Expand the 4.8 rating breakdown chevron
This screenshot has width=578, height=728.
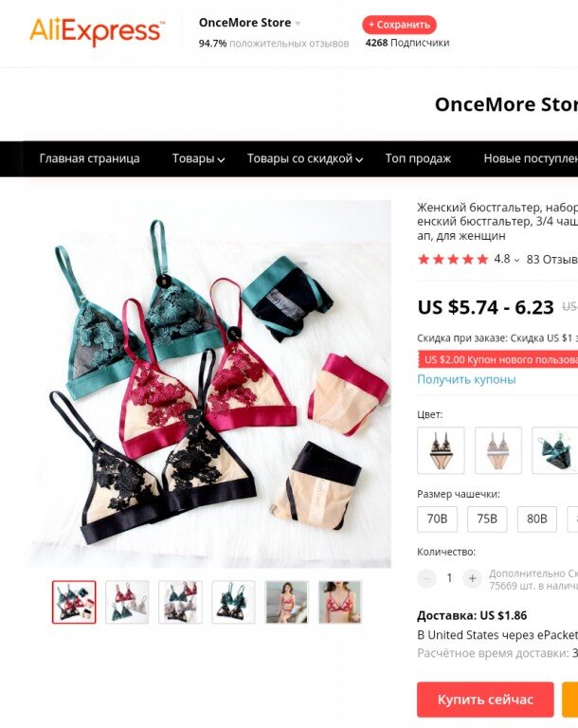[516, 260]
